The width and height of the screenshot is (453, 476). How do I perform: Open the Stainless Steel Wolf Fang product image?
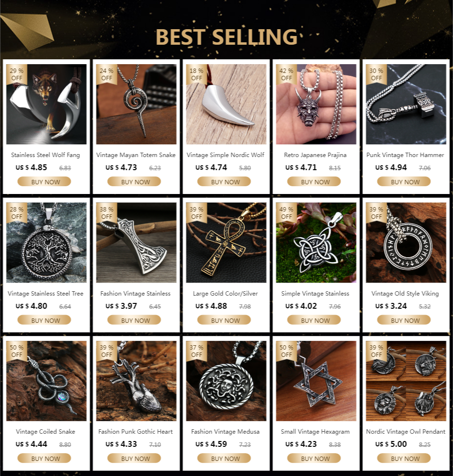[46, 104]
